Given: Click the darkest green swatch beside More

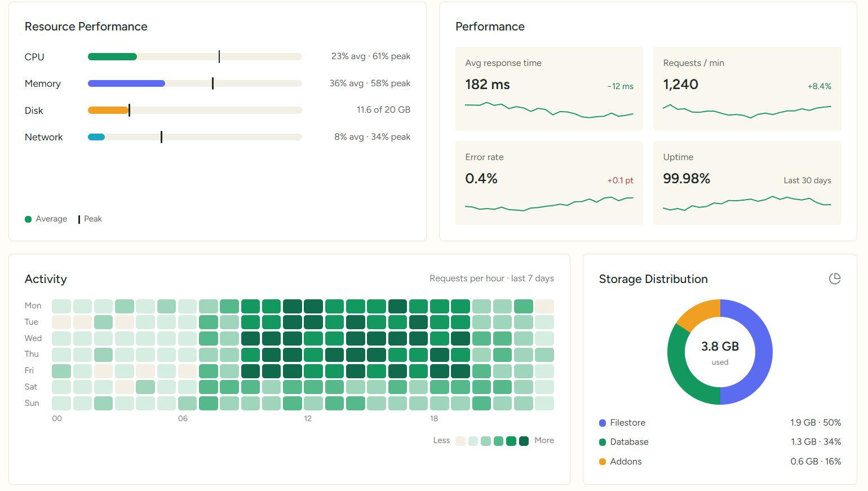Looking at the screenshot, I should [524, 441].
